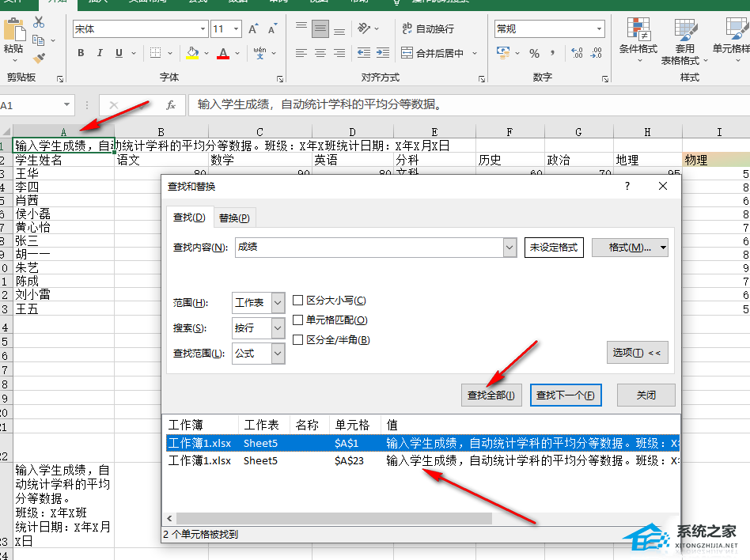
Task: Open the 搜索 (Search) 按行 dropdown
Action: 278,328
